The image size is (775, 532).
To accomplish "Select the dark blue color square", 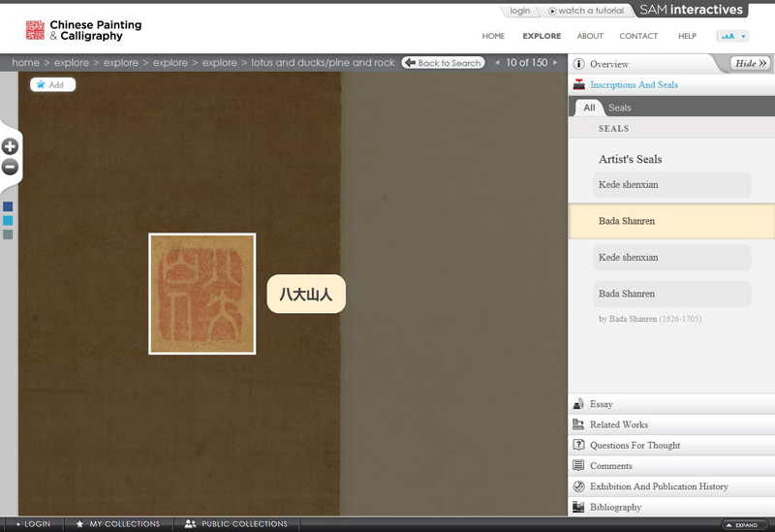I will point(8,206).
